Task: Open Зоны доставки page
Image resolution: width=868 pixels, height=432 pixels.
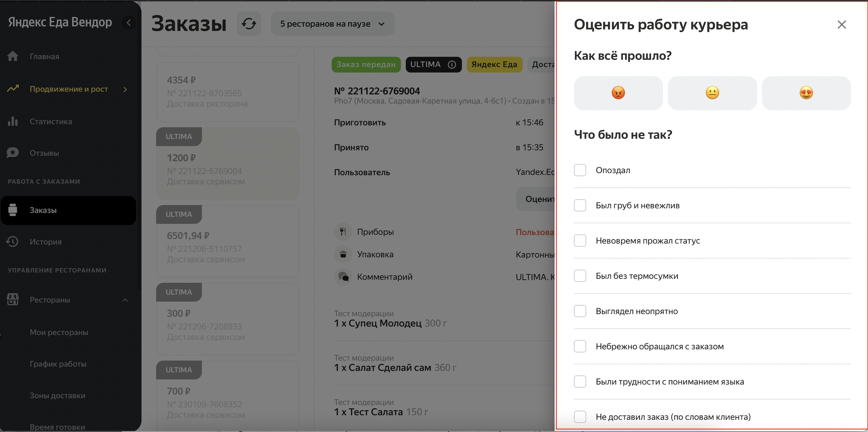Action: pyautogui.click(x=57, y=395)
